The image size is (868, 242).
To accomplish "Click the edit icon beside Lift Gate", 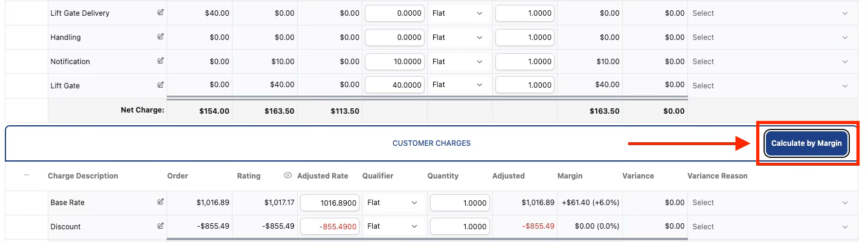I will 161,85.
